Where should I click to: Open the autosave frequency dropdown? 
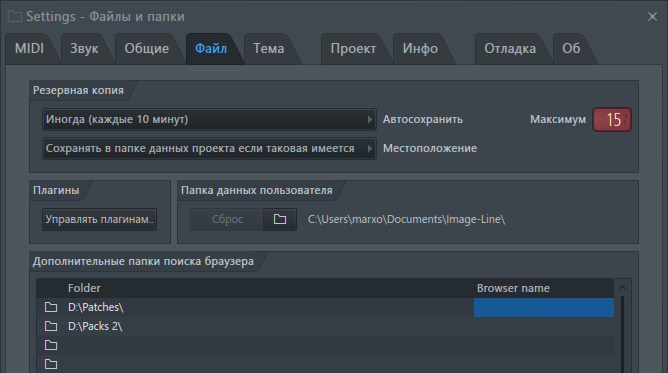(209, 119)
